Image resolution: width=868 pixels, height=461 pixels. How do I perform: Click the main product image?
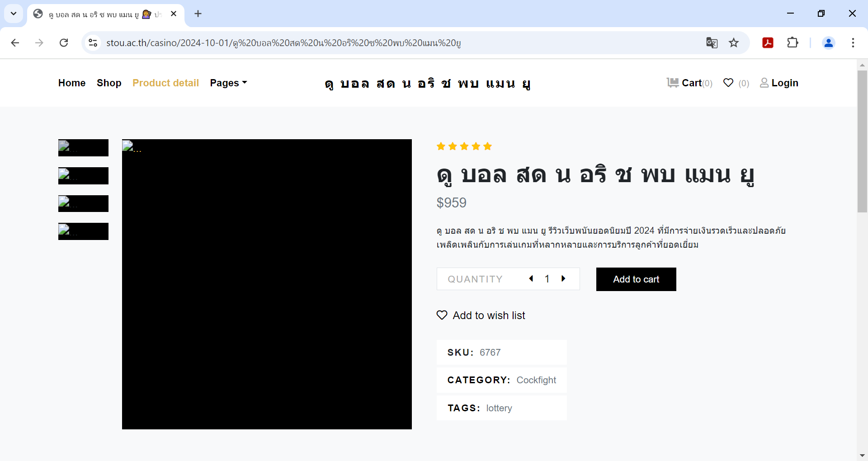pos(267,284)
